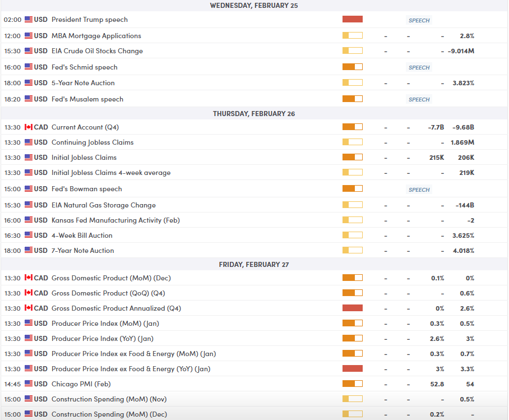509x420 pixels.
Task: Click consensus value 52.8 for Chicago PMI
Action: (x=437, y=384)
